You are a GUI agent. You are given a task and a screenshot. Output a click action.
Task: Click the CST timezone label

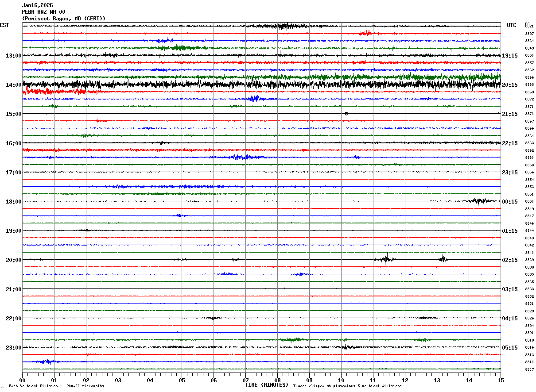(4, 25)
